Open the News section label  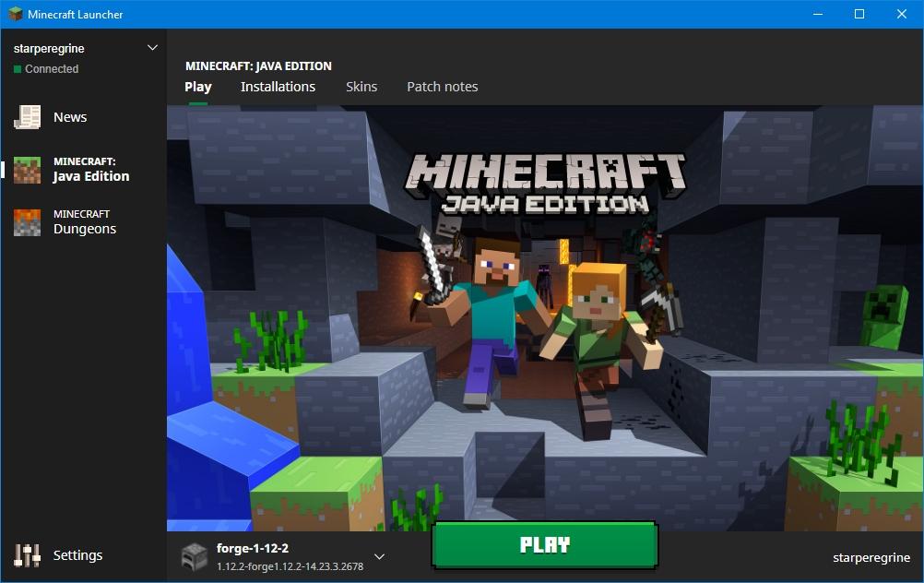pyautogui.click(x=70, y=117)
